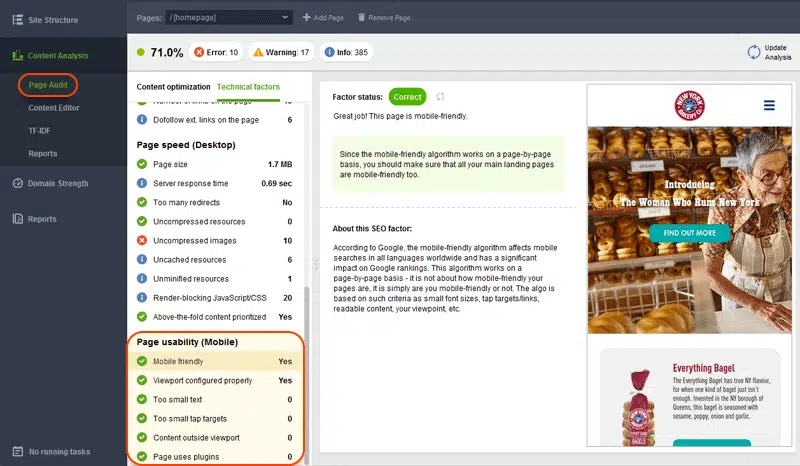800x466 pixels.
Task: Click the yellow Warning triangle icon
Action: pyautogui.click(x=258, y=52)
